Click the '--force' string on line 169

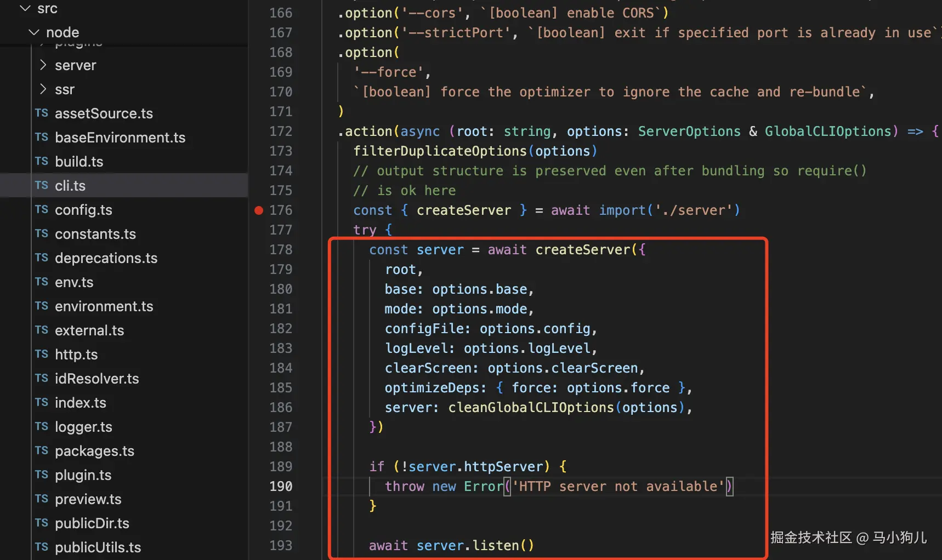pos(388,72)
